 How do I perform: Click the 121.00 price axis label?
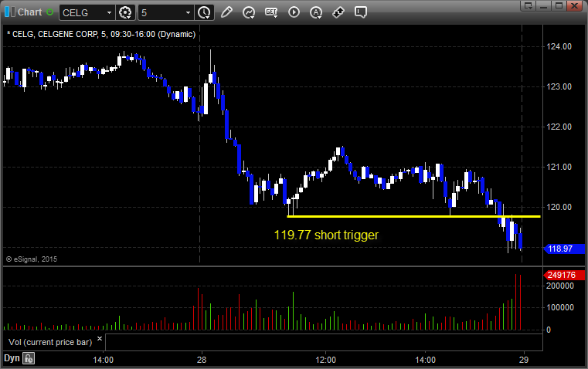point(559,167)
